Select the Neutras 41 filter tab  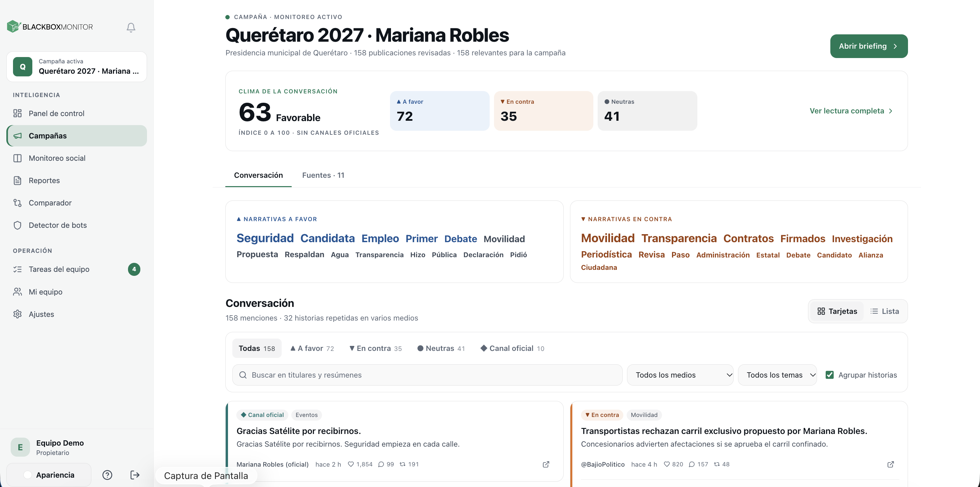(441, 348)
